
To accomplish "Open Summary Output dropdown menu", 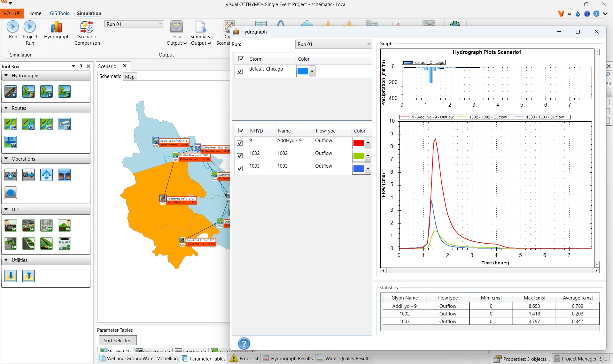I will pyautogui.click(x=200, y=33).
